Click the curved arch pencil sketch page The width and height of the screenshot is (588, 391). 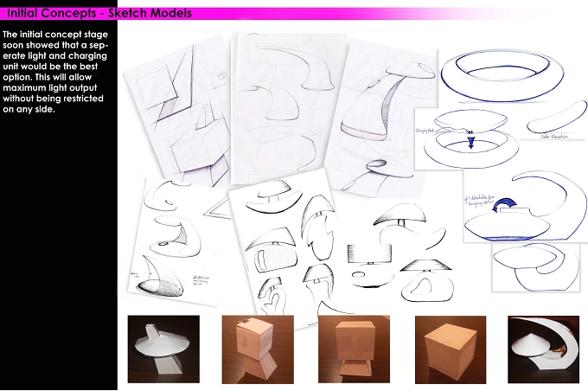click(289, 108)
